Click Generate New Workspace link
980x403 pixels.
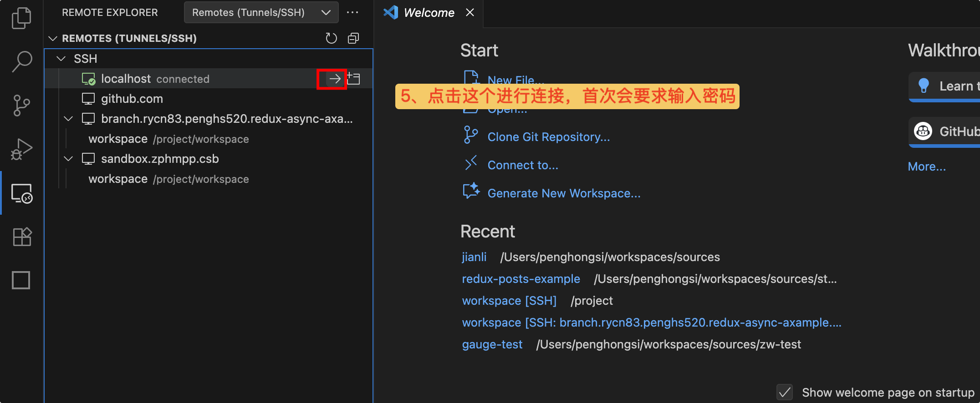[x=564, y=193]
